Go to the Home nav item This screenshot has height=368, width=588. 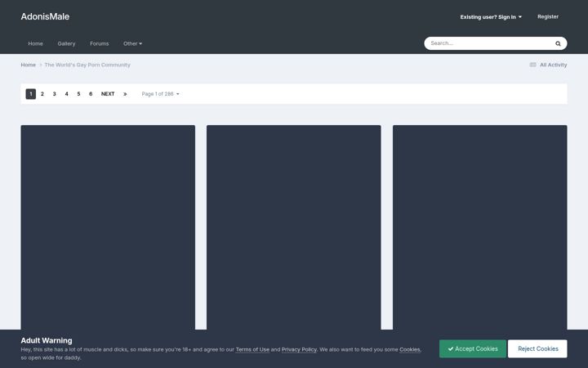tap(35, 43)
